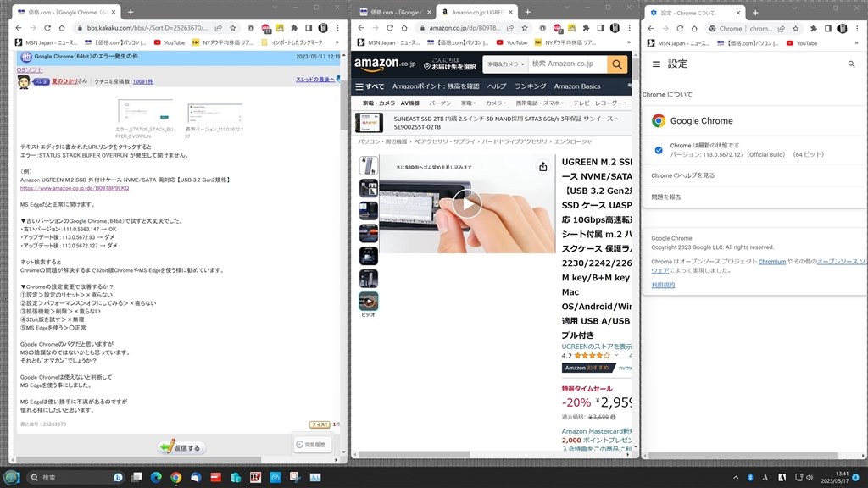Open the OSソフト category link
The image size is (868, 488).
coord(30,69)
